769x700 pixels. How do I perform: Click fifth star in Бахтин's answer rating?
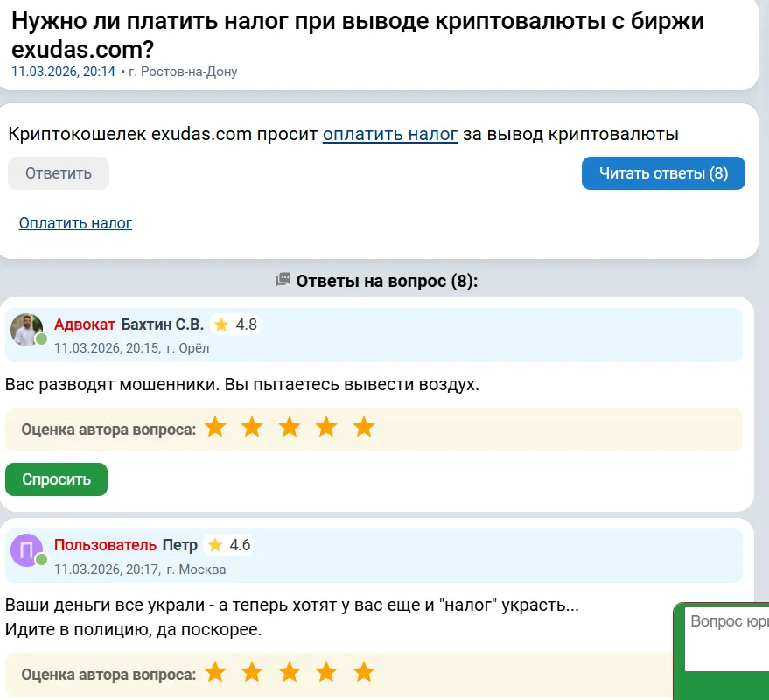pyautogui.click(x=364, y=427)
